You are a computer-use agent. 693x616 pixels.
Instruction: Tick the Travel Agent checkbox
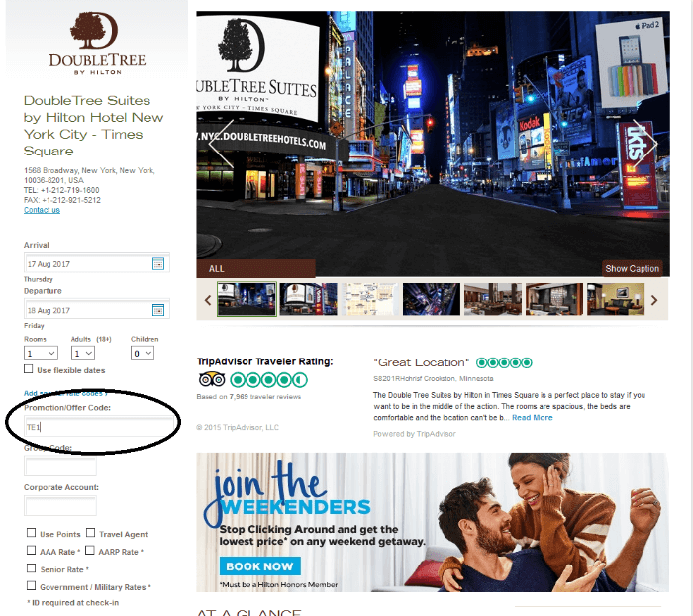[x=91, y=533]
